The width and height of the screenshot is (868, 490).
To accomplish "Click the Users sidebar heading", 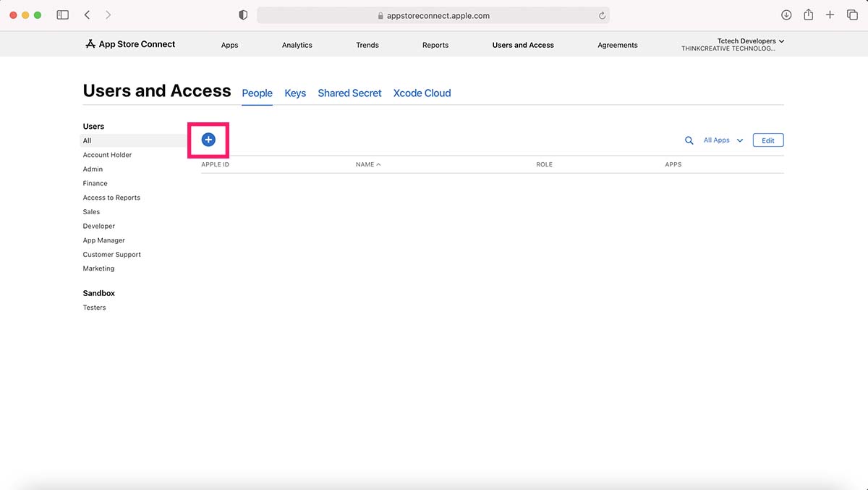I will click(93, 127).
